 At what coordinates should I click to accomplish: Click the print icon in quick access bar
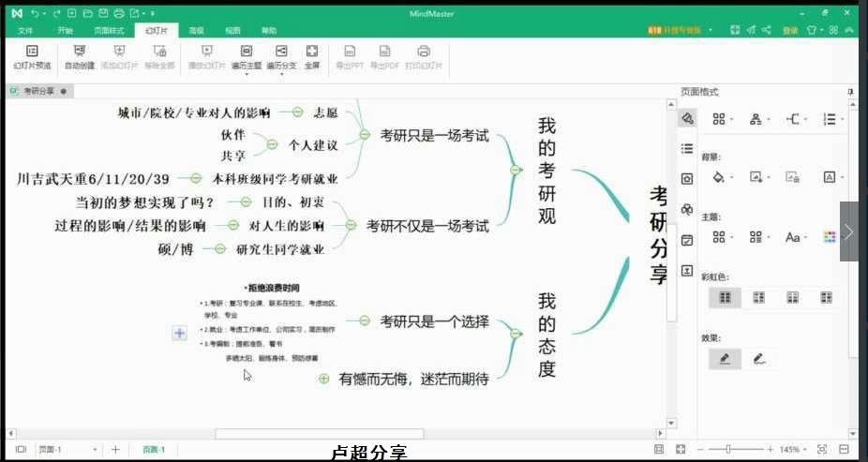point(118,14)
